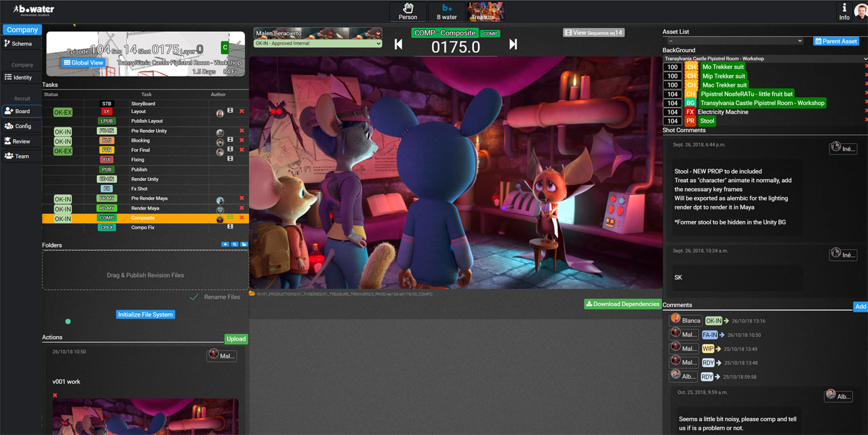This screenshot has width=868, height=435.
Task: Remove the Stool asset from the list
Action: tap(866, 121)
